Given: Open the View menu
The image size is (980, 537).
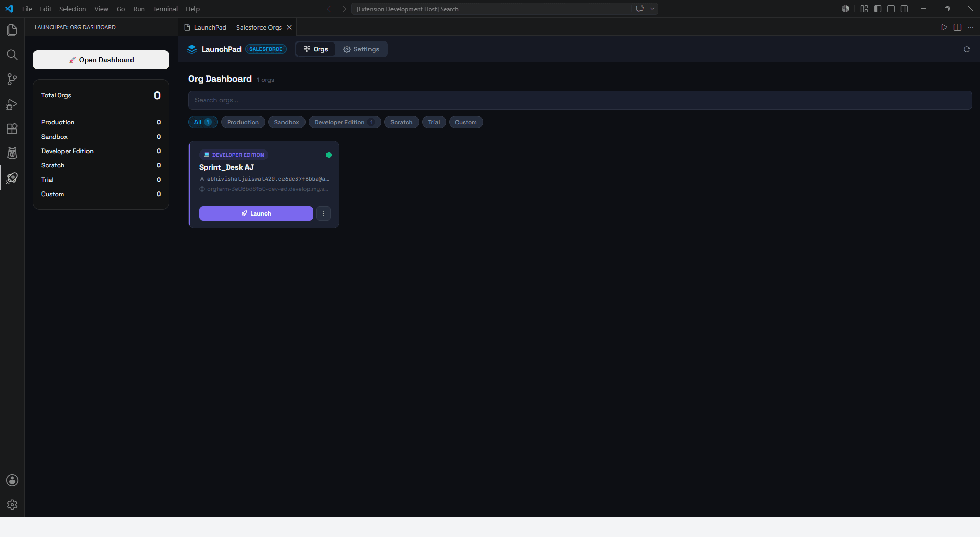Looking at the screenshot, I should point(101,9).
